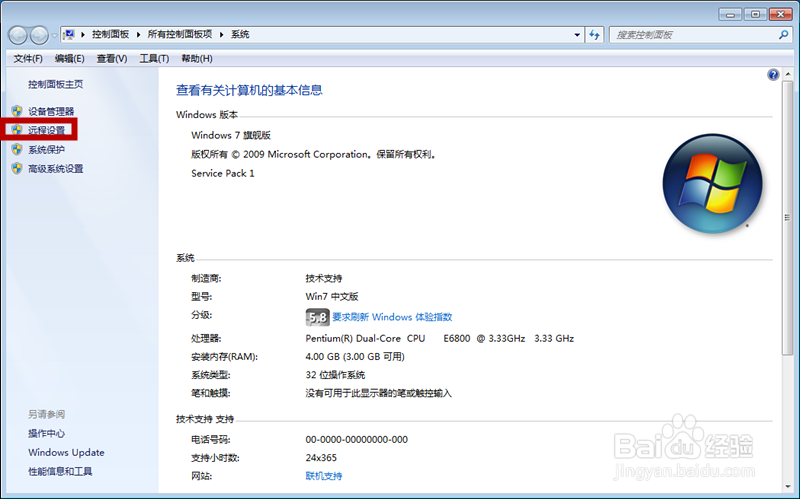Maximize the System window
This screenshot has height=499, width=800.
755,14
